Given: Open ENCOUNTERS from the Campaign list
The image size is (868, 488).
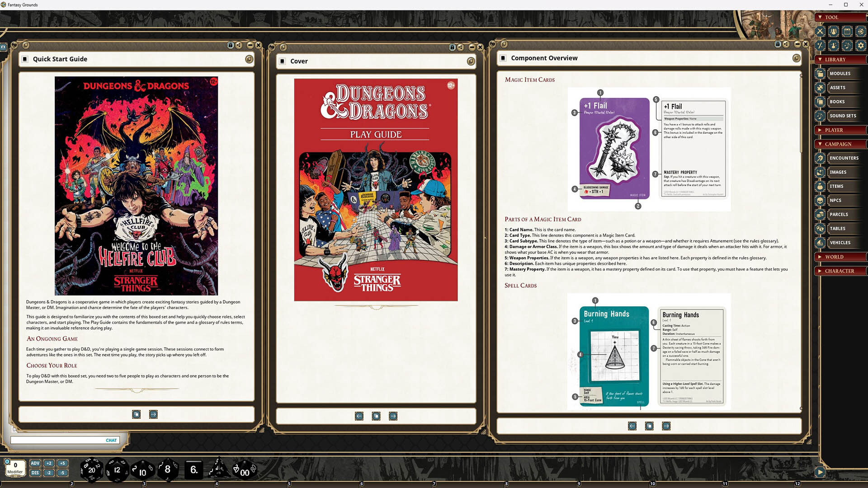Looking at the screenshot, I should (x=844, y=158).
